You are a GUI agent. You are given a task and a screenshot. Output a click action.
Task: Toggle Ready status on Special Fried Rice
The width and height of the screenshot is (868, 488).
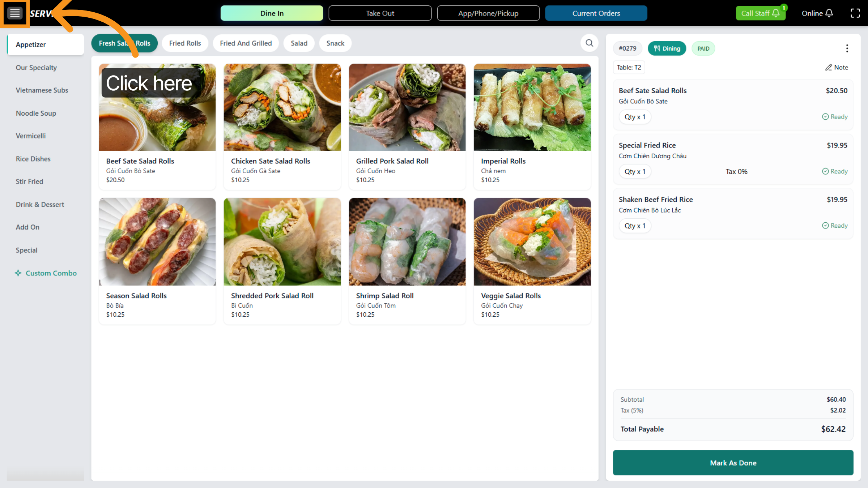point(835,171)
